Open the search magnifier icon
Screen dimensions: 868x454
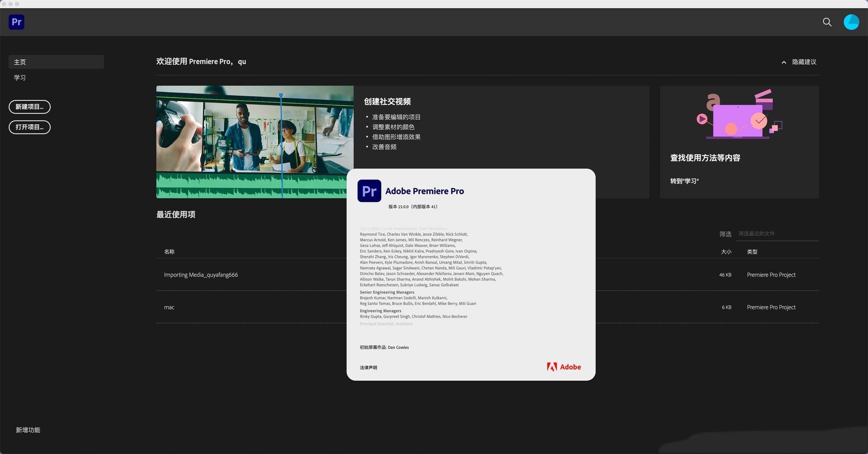tap(827, 22)
